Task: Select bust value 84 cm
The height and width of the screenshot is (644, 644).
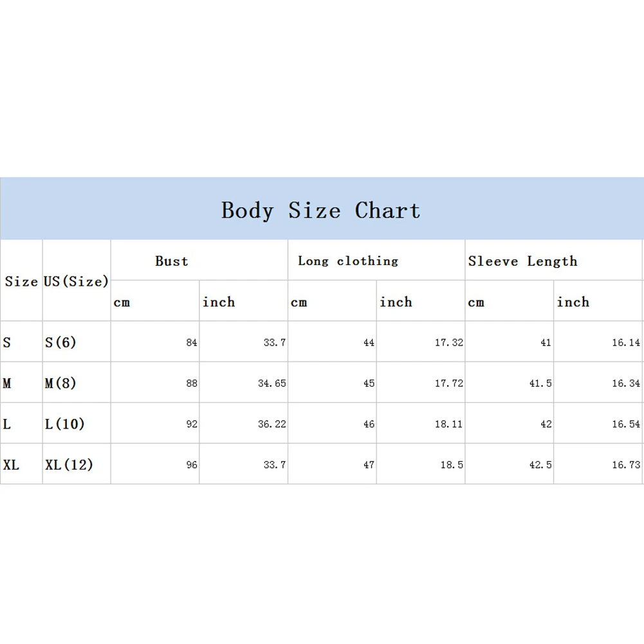Action: pos(191,342)
